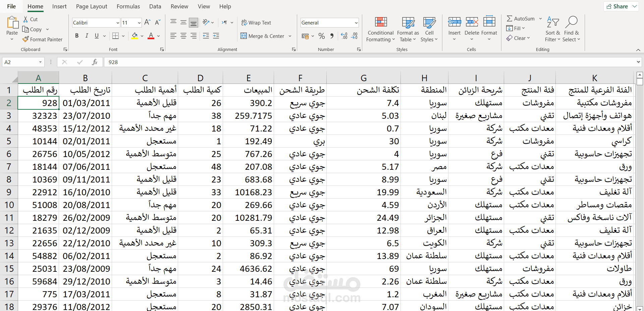Toggle underline on the active cell
The width and height of the screenshot is (644, 311).
[96, 36]
